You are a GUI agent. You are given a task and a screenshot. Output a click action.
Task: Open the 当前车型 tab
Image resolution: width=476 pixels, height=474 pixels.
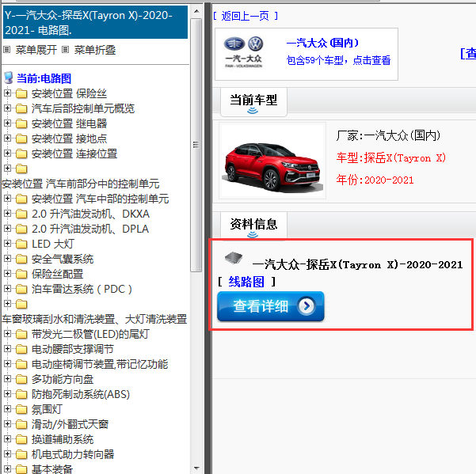tap(253, 102)
